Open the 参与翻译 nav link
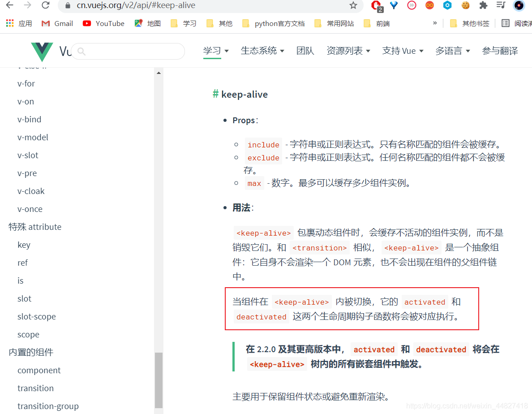 click(500, 51)
